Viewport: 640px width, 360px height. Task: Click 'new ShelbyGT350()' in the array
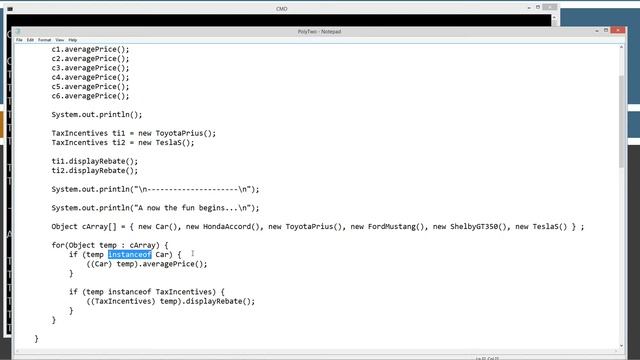coord(472,227)
